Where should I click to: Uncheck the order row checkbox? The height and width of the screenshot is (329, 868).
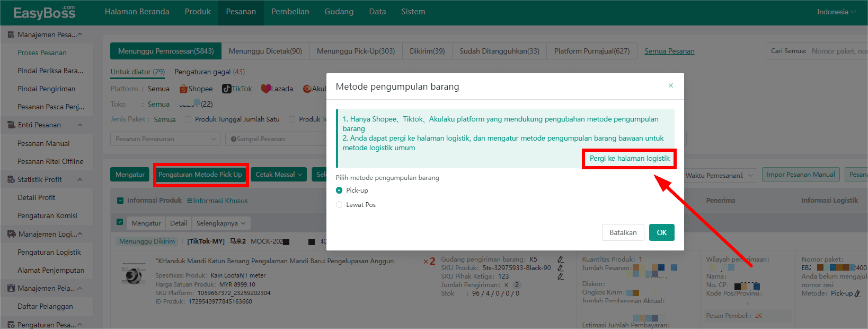pos(120,222)
